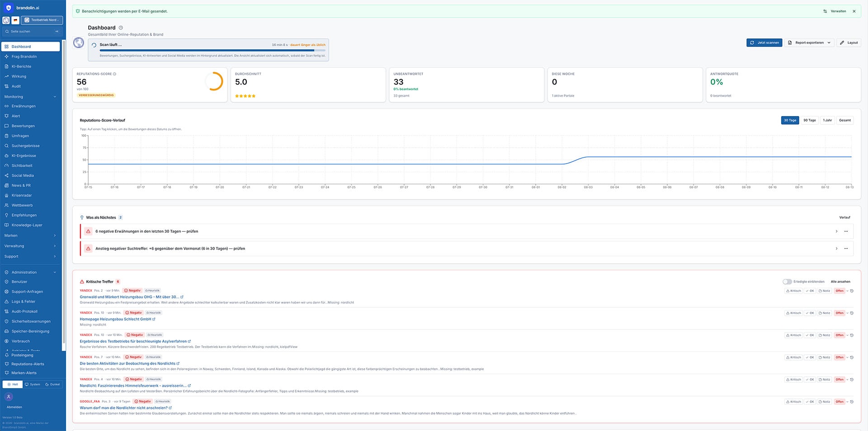Click the Social Media sidebar icon

6,175
